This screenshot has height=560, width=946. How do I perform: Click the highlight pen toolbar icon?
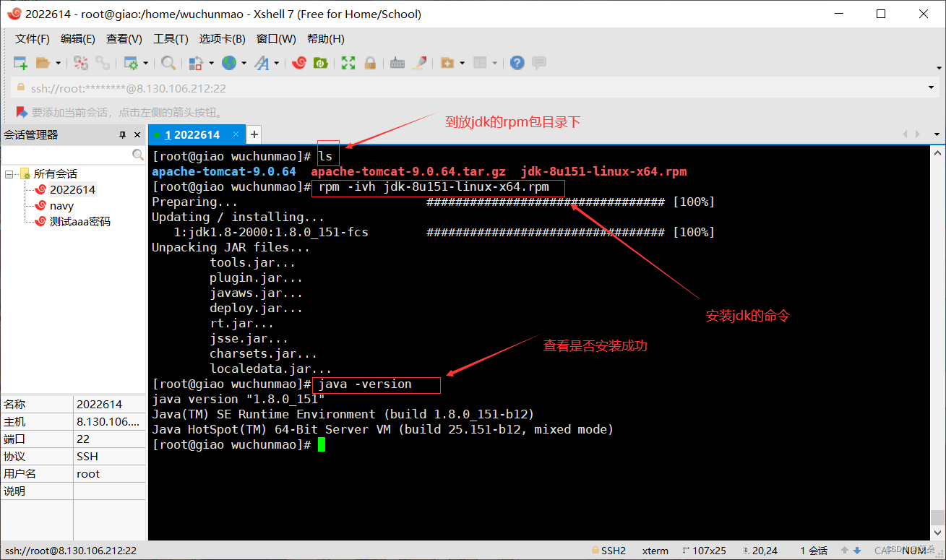tap(419, 63)
